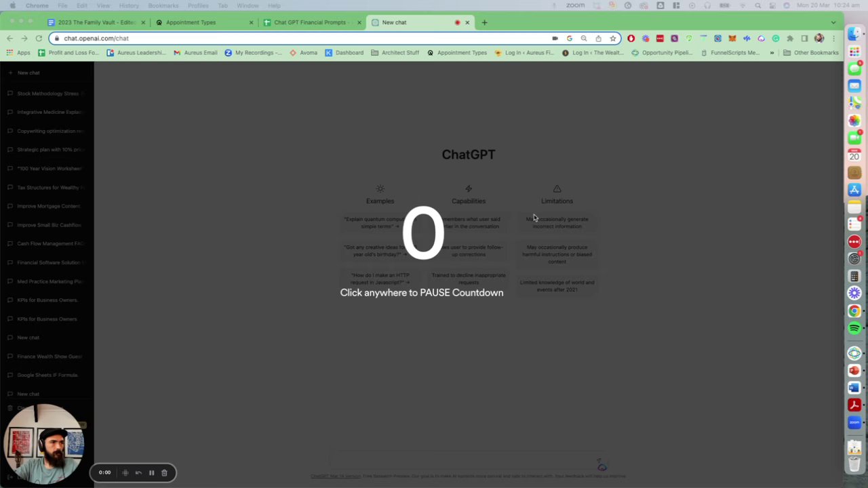Open the Apps bookmark shortcut
The image size is (868, 488).
click(x=18, y=52)
